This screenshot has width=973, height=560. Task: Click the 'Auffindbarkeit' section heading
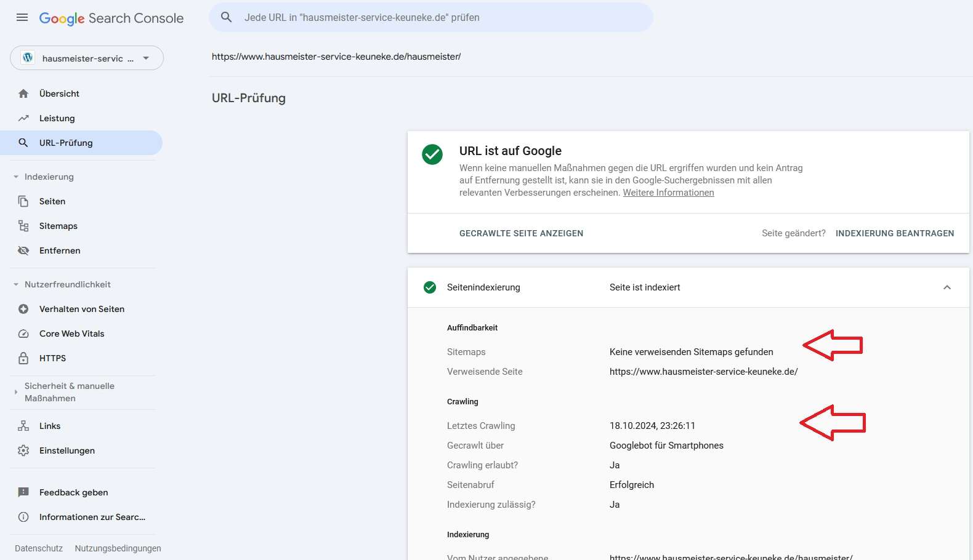pos(472,328)
